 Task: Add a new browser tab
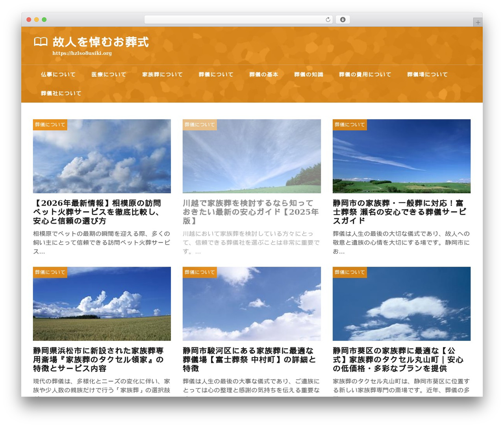(x=478, y=22)
